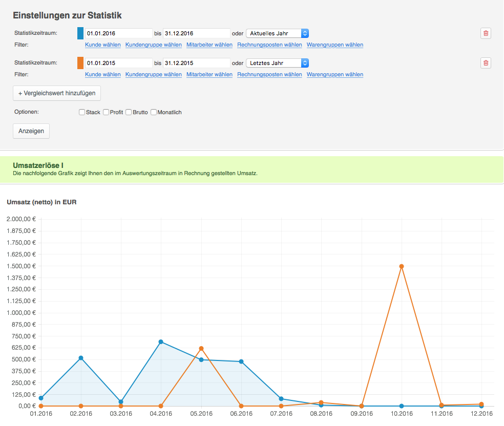Viewport: 504px width, 426px height.
Task: Select the blue data point at 07.2016
Action: point(281,399)
